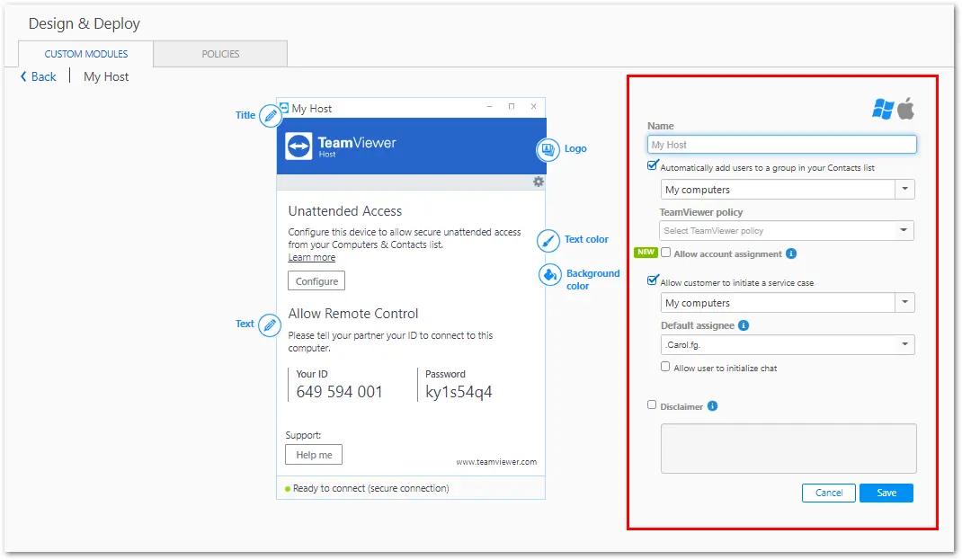962x560 pixels.
Task: Click the password ky1s54q4
Action: click(459, 392)
